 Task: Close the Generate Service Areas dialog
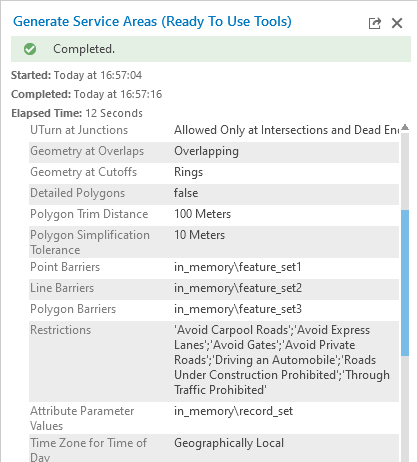pyautogui.click(x=397, y=23)
